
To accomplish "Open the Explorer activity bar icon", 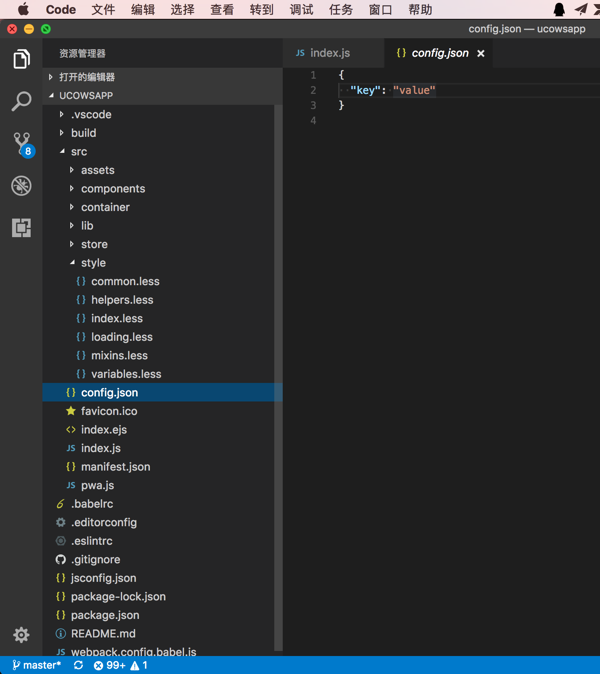I will tap(21, 60).
